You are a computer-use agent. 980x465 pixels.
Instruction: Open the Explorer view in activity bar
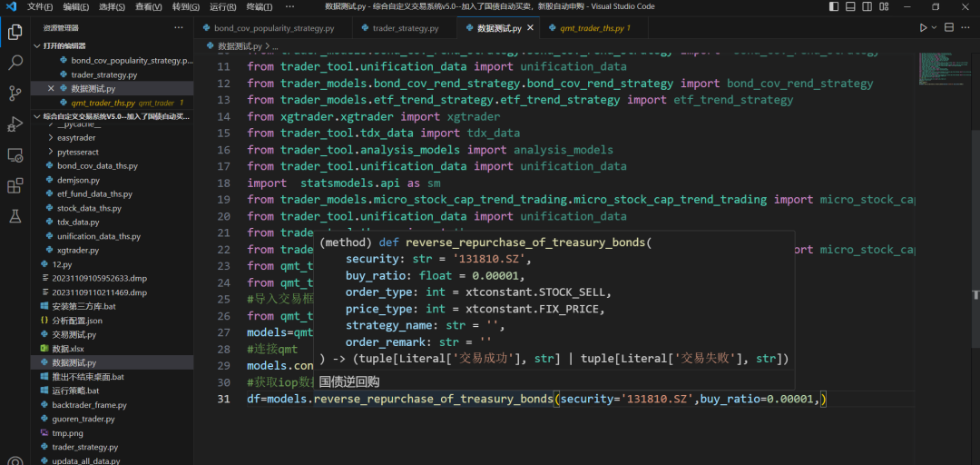15,33
